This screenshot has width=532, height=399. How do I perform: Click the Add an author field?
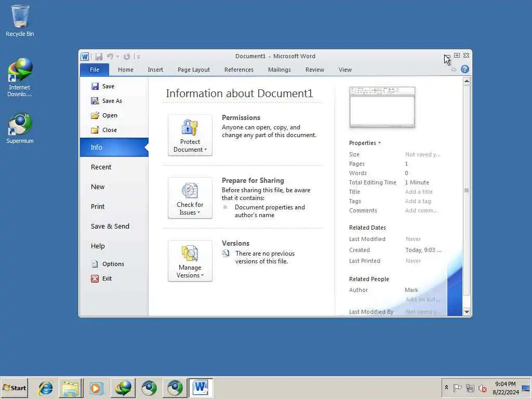pos(423,299)
